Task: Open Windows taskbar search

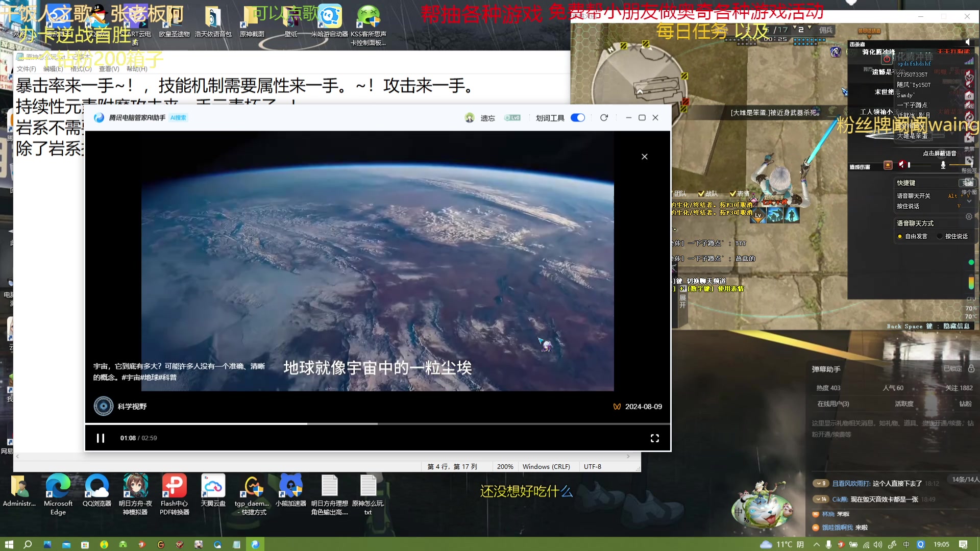Action: pyautogui.click(x=28, y=544)
